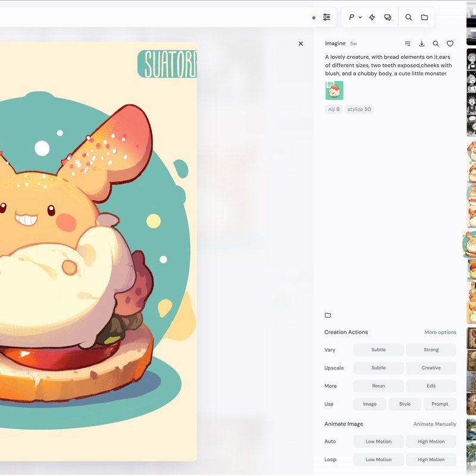Image resolution: width=476 pixels, height=476 pixels.
Task: Click the lightning bolt fast mode icon
Action: coord(372,17)
